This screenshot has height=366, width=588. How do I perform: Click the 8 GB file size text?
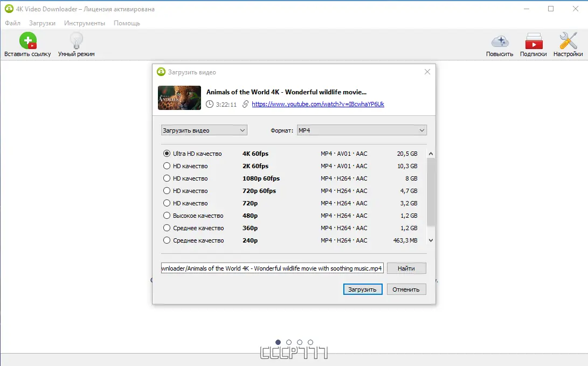tap(411, 178)
